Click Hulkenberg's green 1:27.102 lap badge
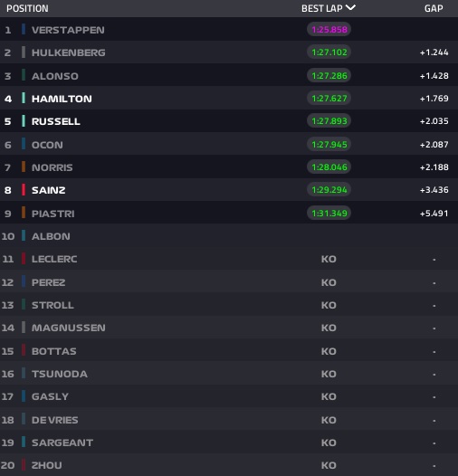This screenshot has height=476, width=458. (x=329, y=52)
